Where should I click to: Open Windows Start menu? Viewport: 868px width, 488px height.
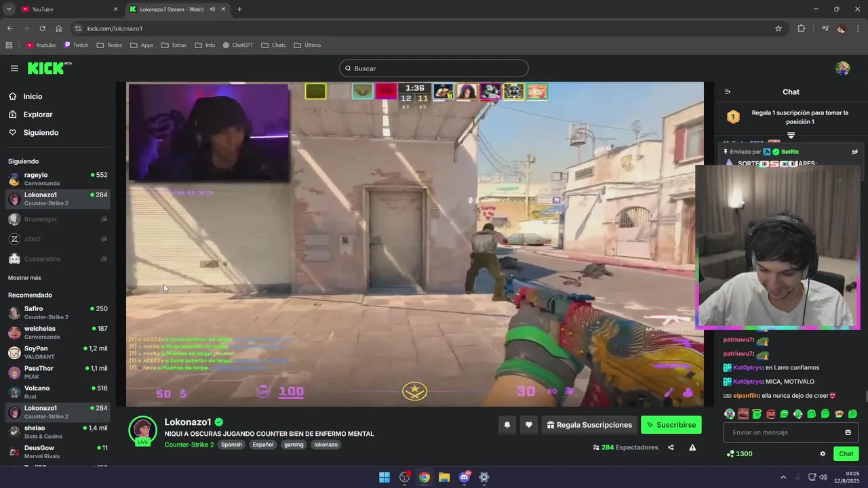coord(384,477)
